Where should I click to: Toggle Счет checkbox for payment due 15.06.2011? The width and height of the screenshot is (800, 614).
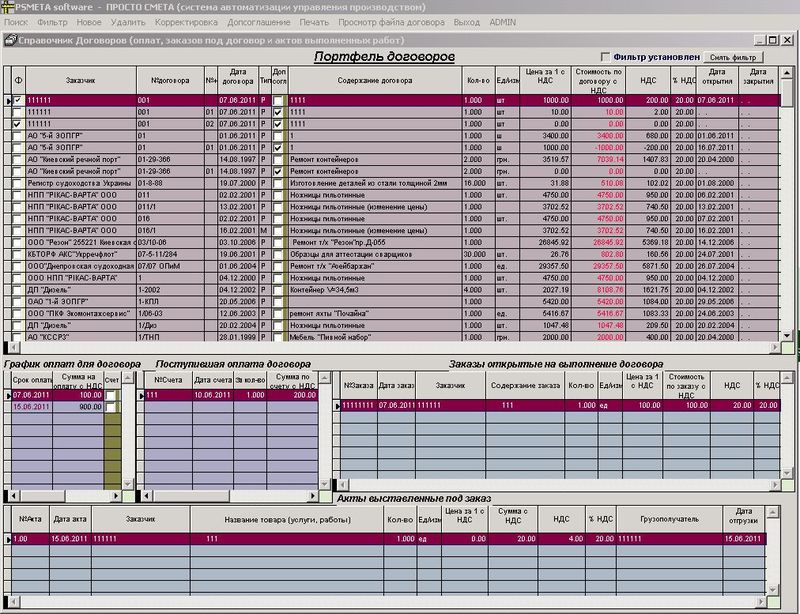111,407
